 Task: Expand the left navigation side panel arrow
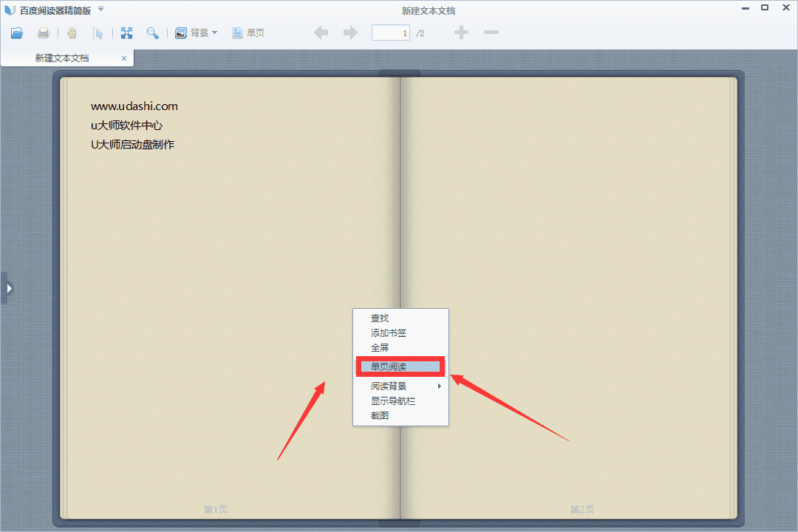(x=9, y=288)
